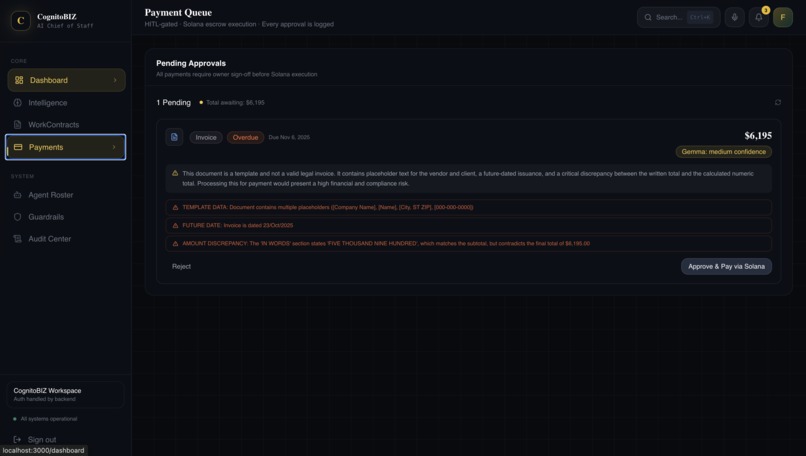Click the Invoice tag badge
The height and width of the screenshot is (456, 806).
[x=206, y=137]
